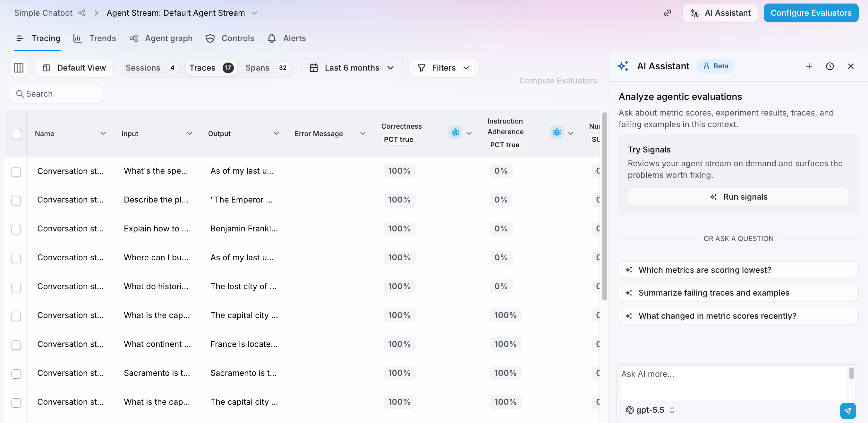Screen dimensions: 868x423
Task: Focus the Search input field
Action: 56,94
